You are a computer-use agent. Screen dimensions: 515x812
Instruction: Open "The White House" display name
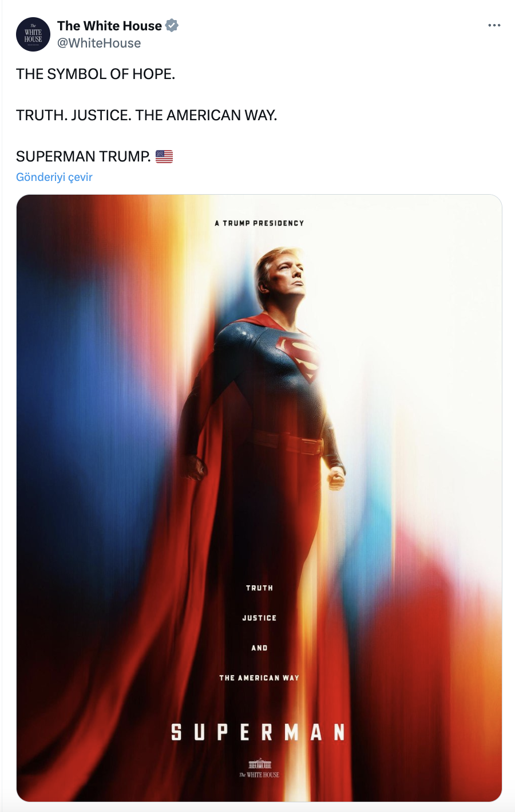point(109,26)
